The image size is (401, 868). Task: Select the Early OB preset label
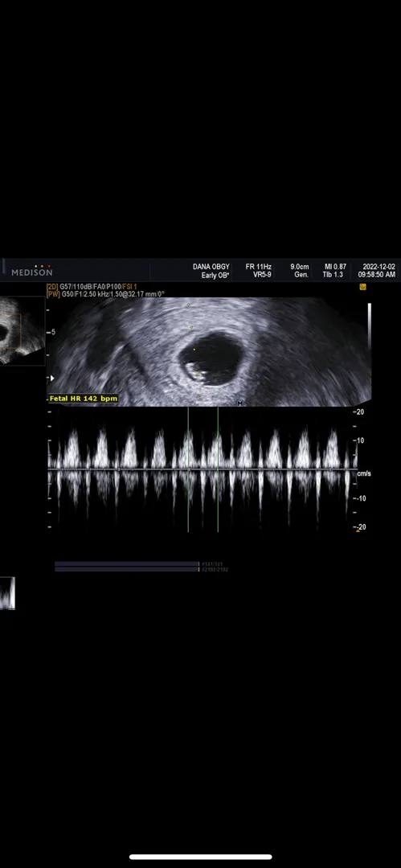tap(211, 275)
